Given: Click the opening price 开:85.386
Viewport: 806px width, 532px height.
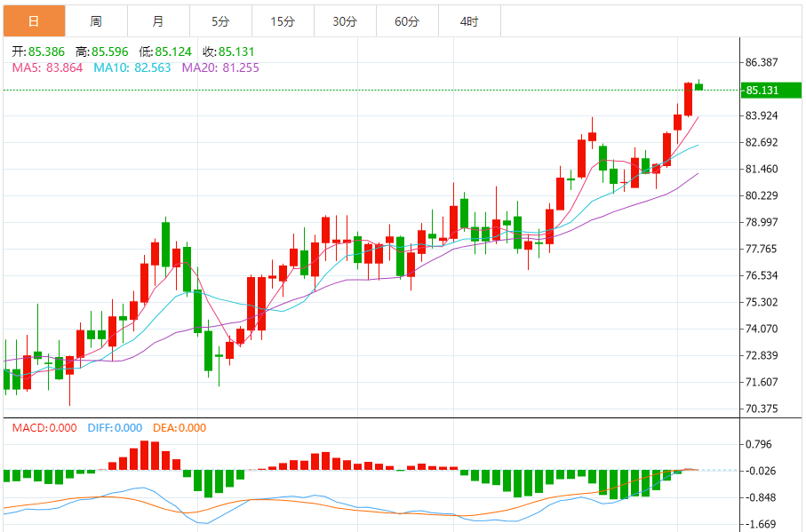Looking at the screenshot, I should coord(38,52).
